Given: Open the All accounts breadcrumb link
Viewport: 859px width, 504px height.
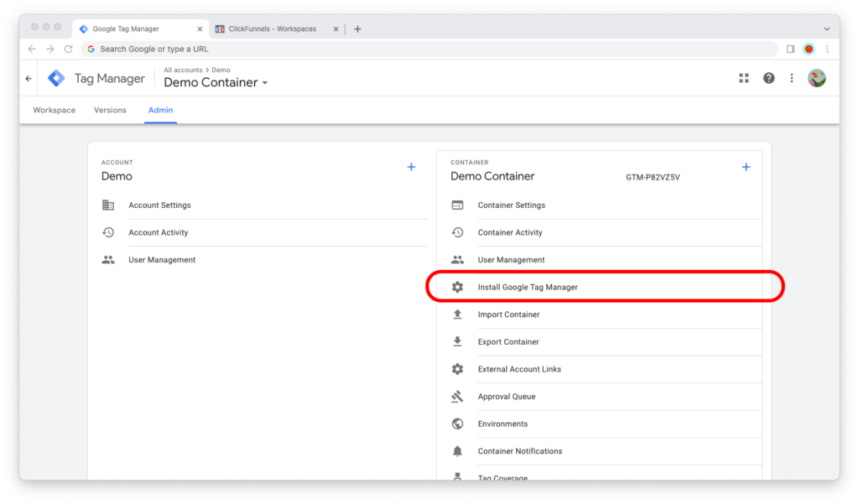Looking at the screenshot, I should click(183, 70).
